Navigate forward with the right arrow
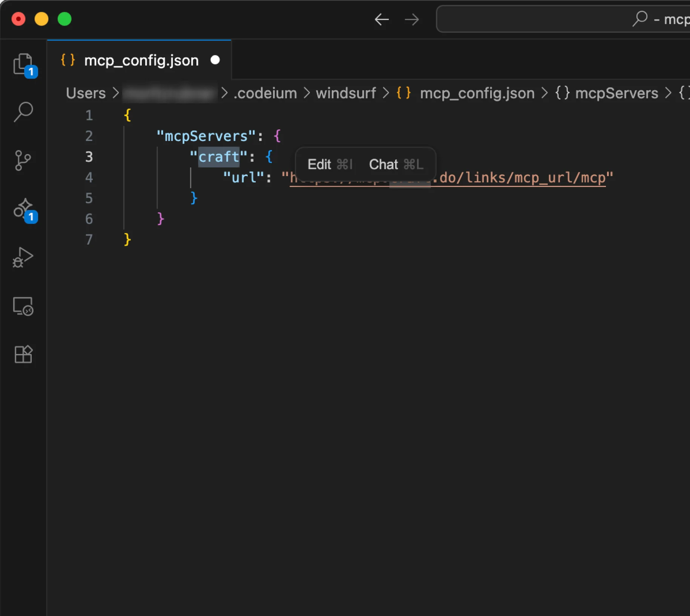Screen dimensions: 690x616 412,19
